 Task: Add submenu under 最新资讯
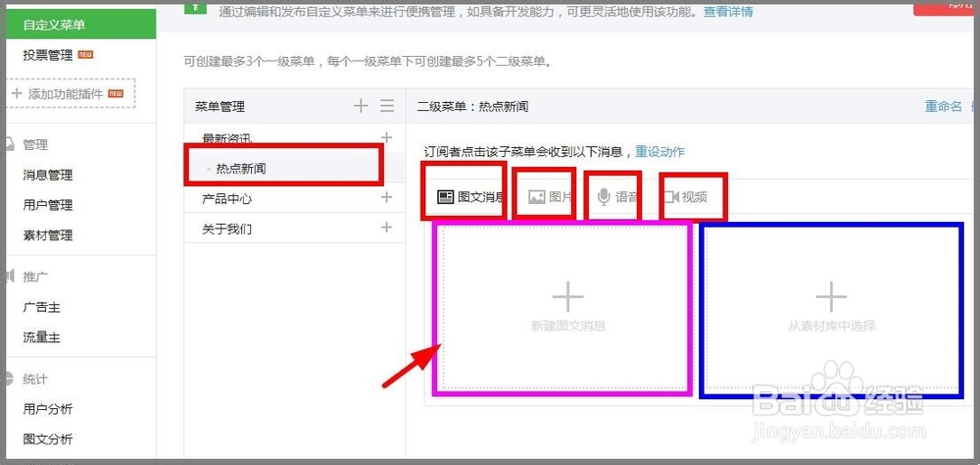click(x=387, y=137)
